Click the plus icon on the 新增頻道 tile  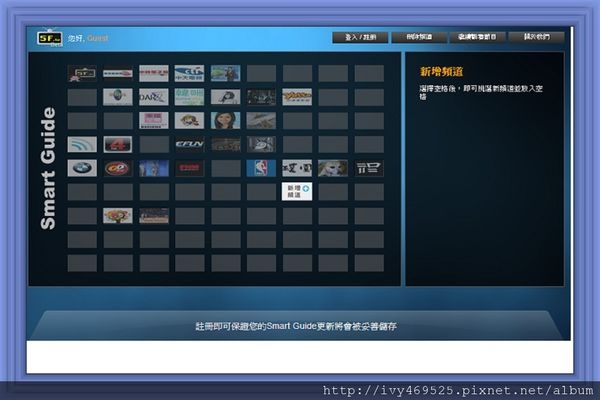click(x=305, y=189)
